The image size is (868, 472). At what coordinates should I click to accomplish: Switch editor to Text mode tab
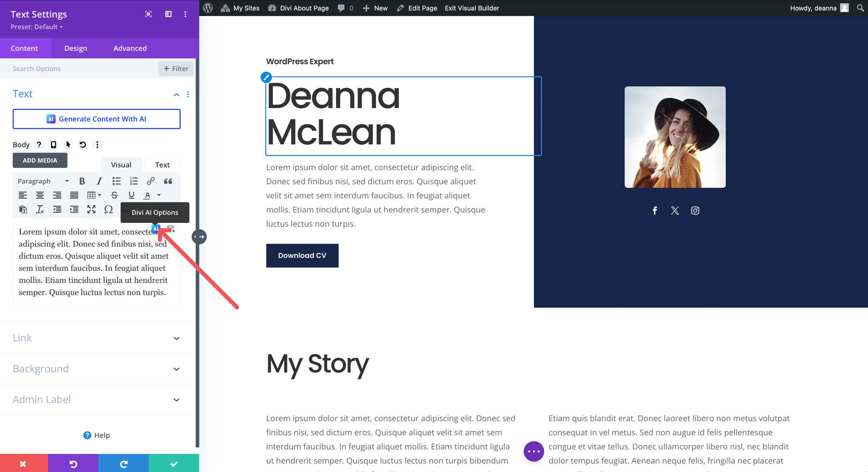[x=162, y=165]
